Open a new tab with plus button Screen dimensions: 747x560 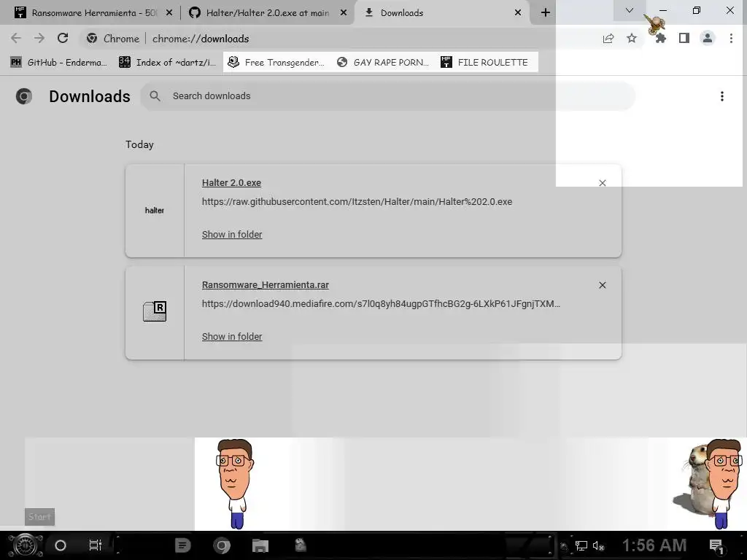pyautogui.click(x=546, y=13)
